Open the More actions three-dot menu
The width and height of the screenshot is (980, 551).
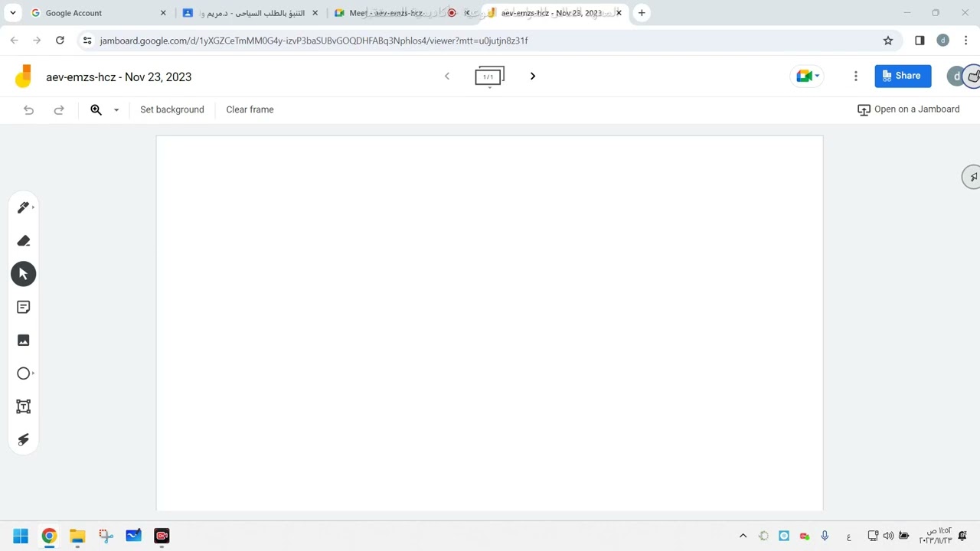[x=856, y=76]
